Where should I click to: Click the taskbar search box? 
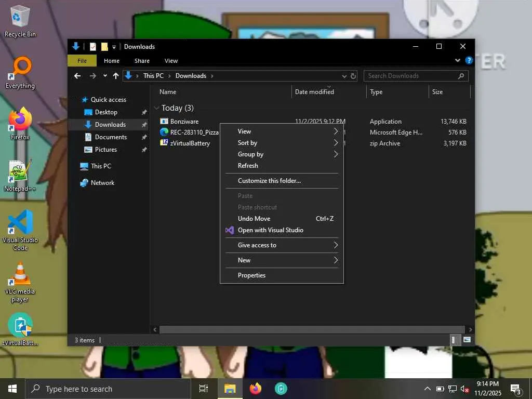click(108, 389)
